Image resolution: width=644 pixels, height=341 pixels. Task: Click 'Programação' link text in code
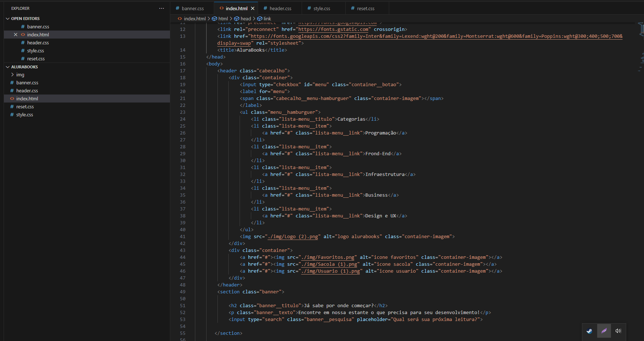(381, 133)
